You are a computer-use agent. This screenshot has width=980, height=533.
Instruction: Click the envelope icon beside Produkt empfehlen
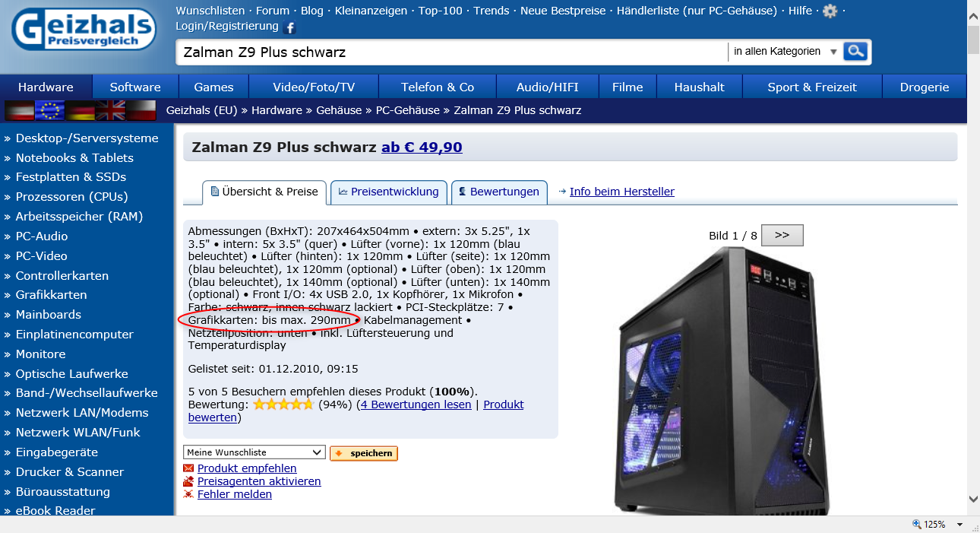(x=188, y=468)
